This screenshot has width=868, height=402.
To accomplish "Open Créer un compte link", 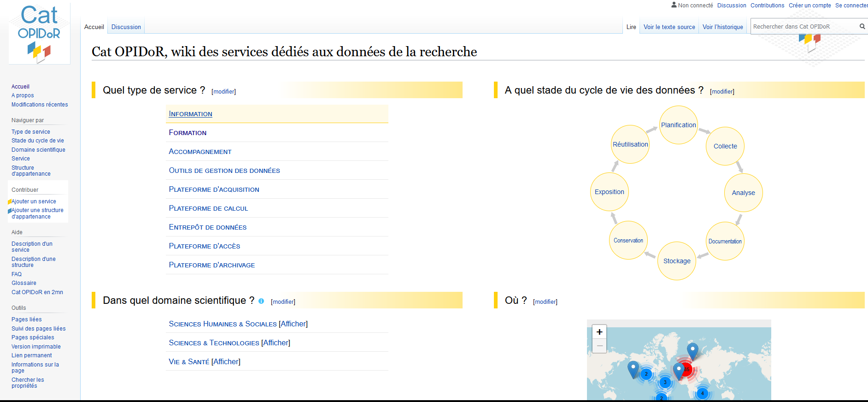I will [809, 6].
